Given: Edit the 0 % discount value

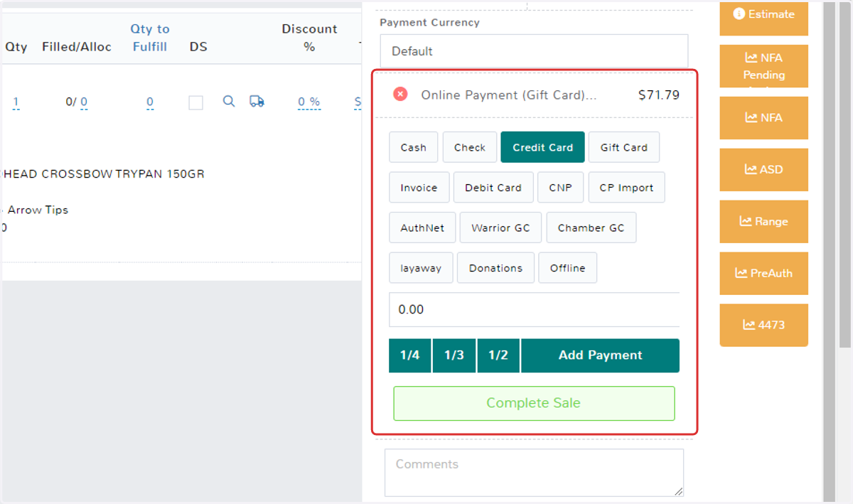Looking at the screenshot, I should (309, 102).
